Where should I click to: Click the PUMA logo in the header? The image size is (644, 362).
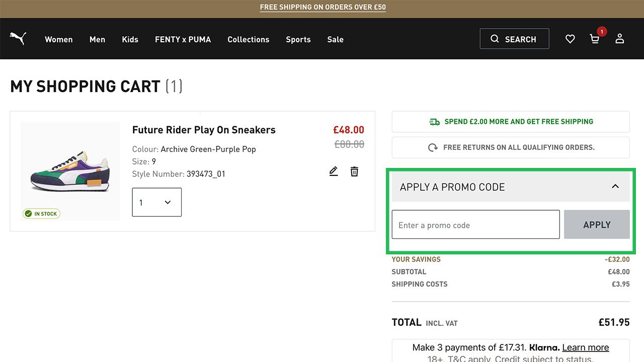coord(18,39)
